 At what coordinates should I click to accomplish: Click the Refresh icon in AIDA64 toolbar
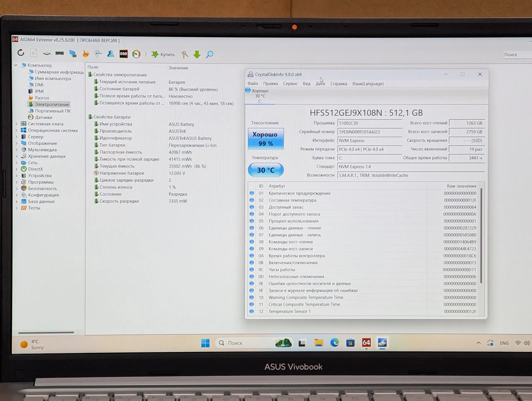click(21, 53)
